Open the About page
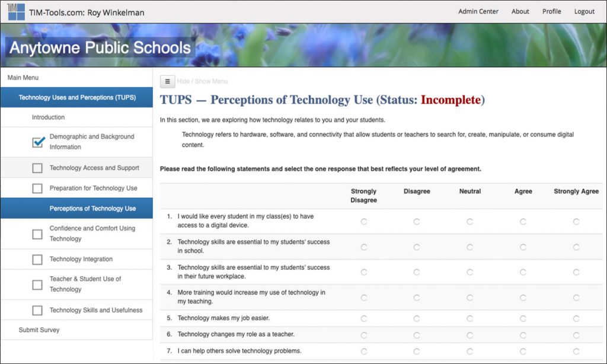This screenshot has width=607, height=364. point(520,11)
